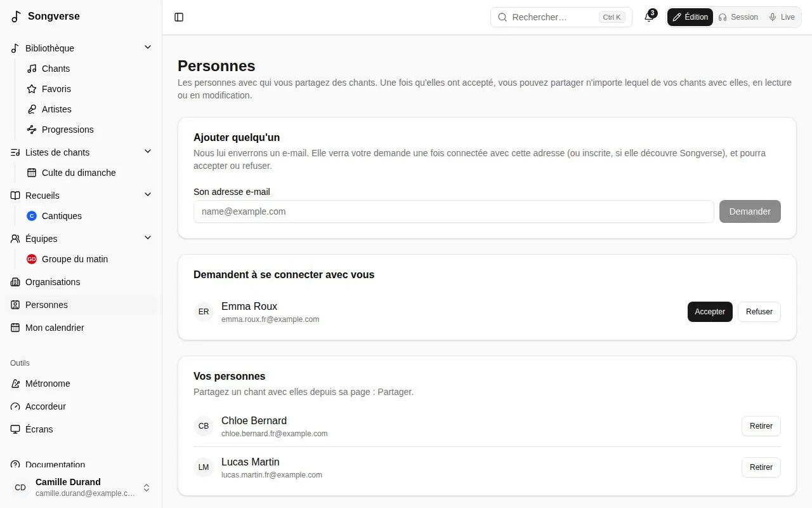Image resolution: width=812 pixels, height=508 pixels.
Task: Click the Progressions icon
Action: coord(32,130)
